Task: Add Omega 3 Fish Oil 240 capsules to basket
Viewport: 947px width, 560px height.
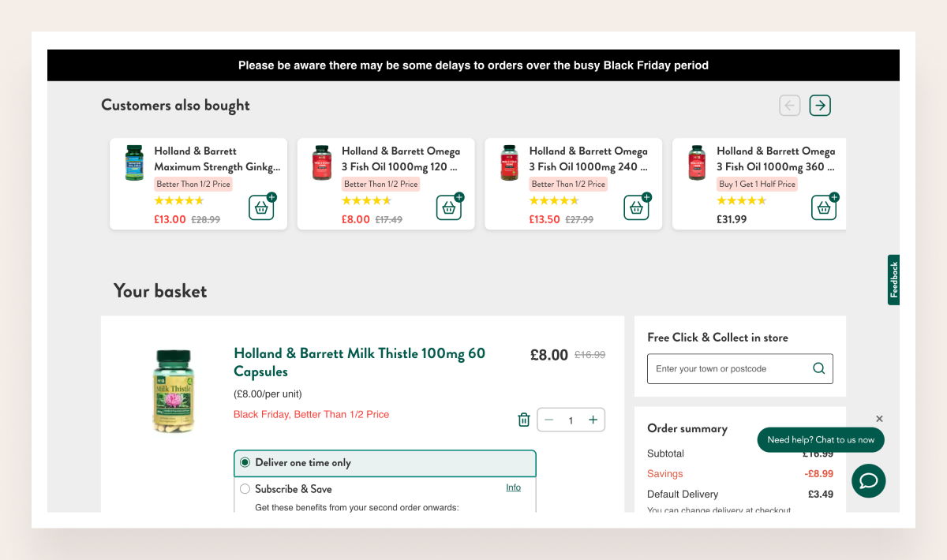Action: coord(637,207)
